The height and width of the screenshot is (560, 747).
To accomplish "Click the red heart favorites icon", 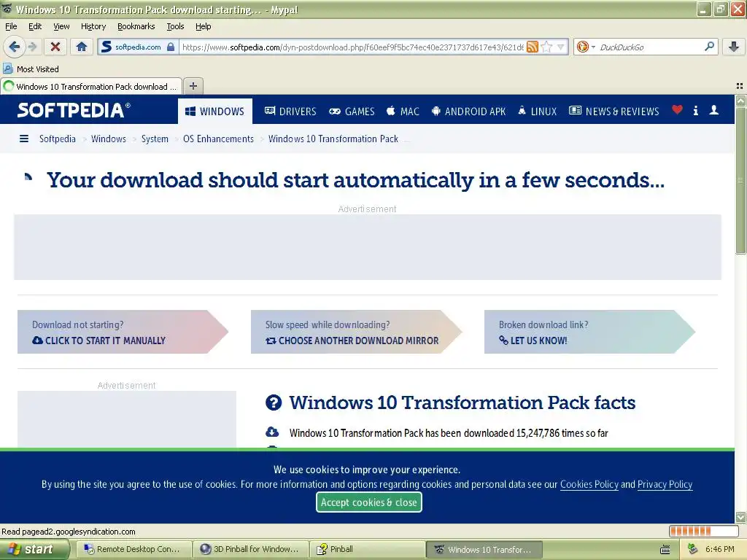I will click(x=677, y=110).
